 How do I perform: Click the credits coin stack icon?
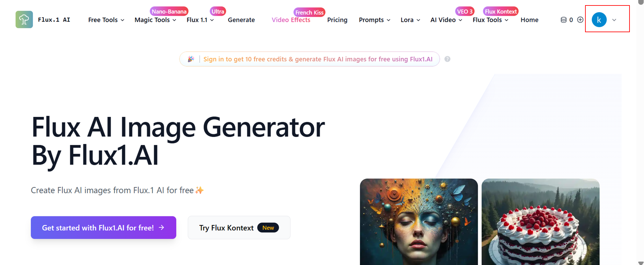[563, 20]
